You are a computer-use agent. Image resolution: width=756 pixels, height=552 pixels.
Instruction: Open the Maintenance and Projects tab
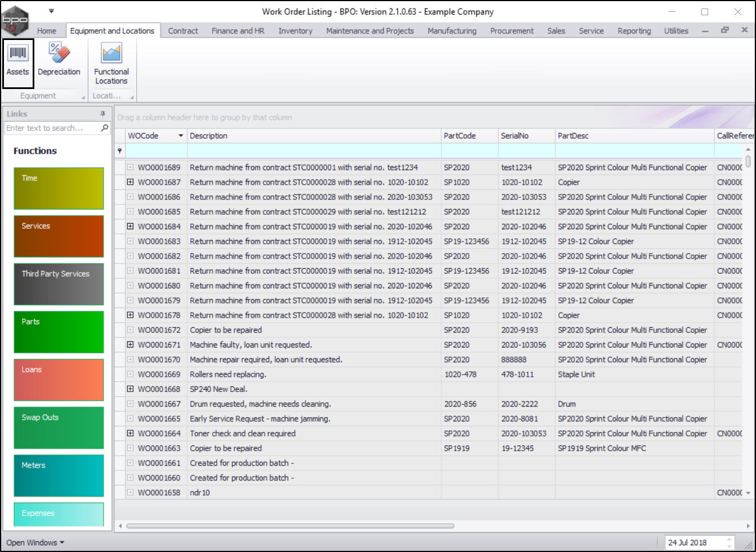click(x=370, y=31)
